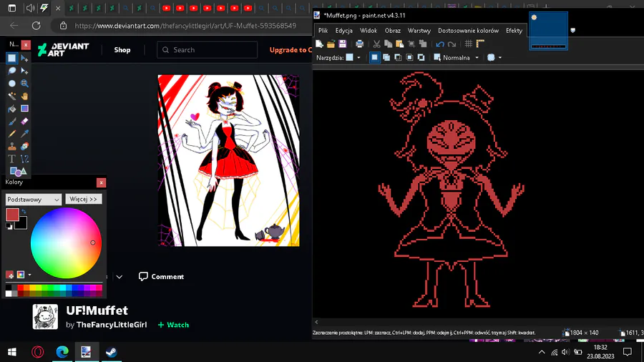Select the Recolor tool
Screen dimensions: 644x362
coord(24,147)
